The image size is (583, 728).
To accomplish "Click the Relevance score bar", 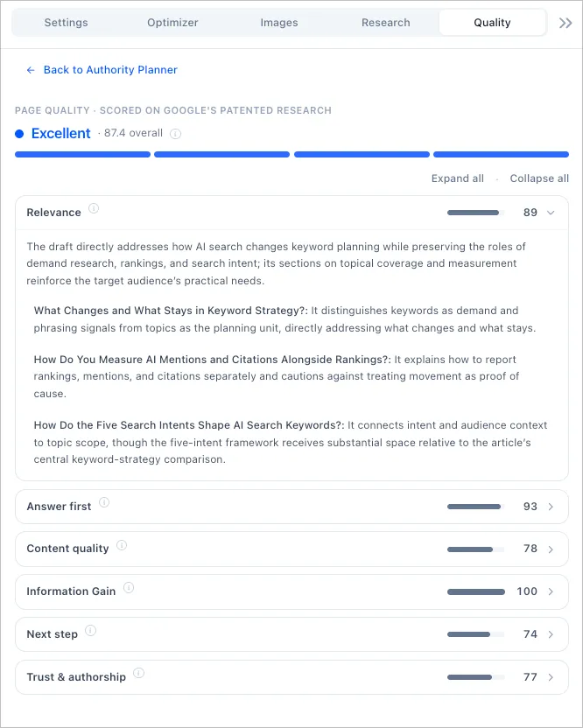I will 475,213.
